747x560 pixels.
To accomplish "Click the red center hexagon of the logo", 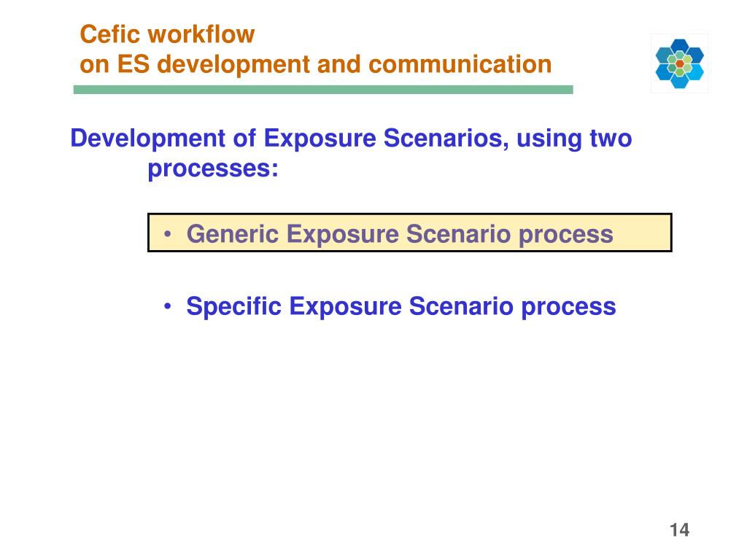I will click(x=680, y=64).
